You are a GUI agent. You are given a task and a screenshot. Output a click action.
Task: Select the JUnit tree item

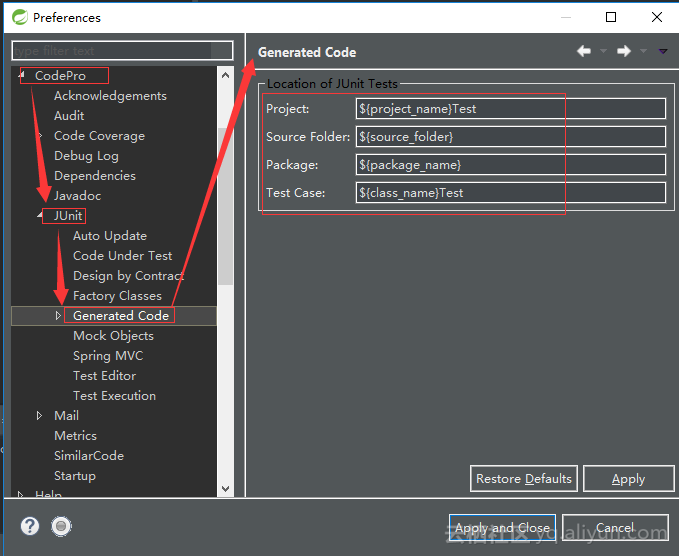(68, 216)
